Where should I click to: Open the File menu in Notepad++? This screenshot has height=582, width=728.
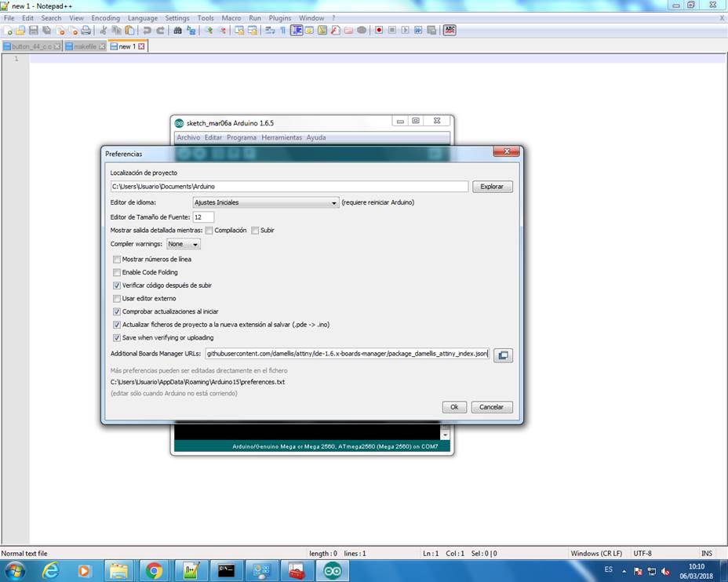pyautogui.click(x=9, y=18)
